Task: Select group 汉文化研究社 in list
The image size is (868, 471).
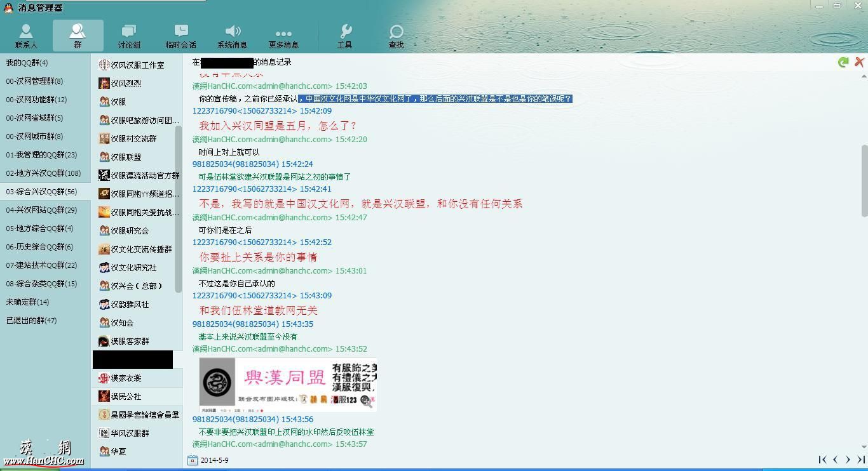Action: coord(133,267)
